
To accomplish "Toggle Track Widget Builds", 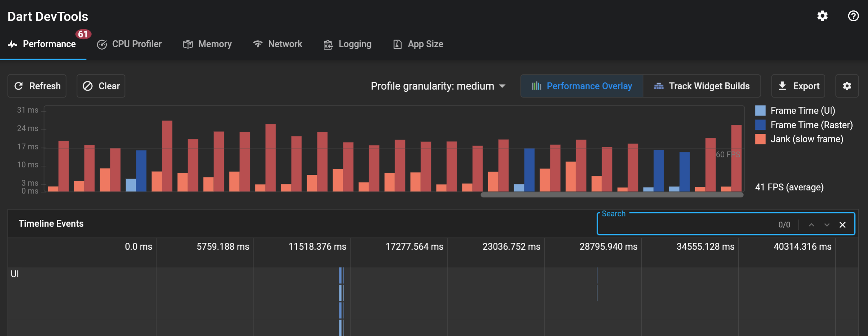I will tap(702, 86).
